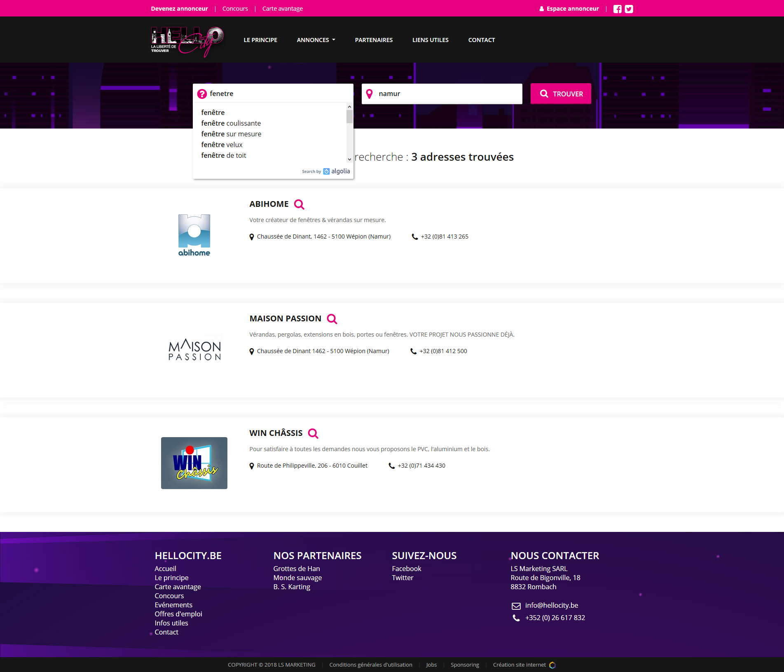This screenshot has width=784, height=672.
Task: Open Création site internet link
Action: point(519,665)
